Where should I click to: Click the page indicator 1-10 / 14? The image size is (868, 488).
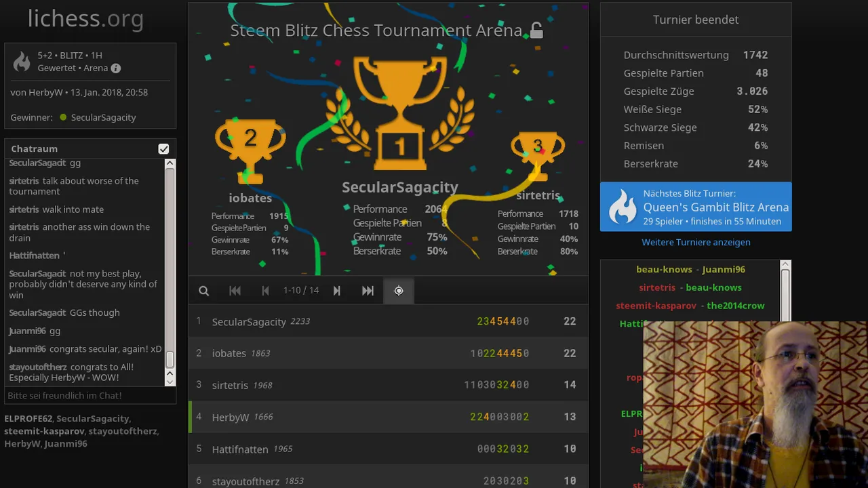click(301, 291)
